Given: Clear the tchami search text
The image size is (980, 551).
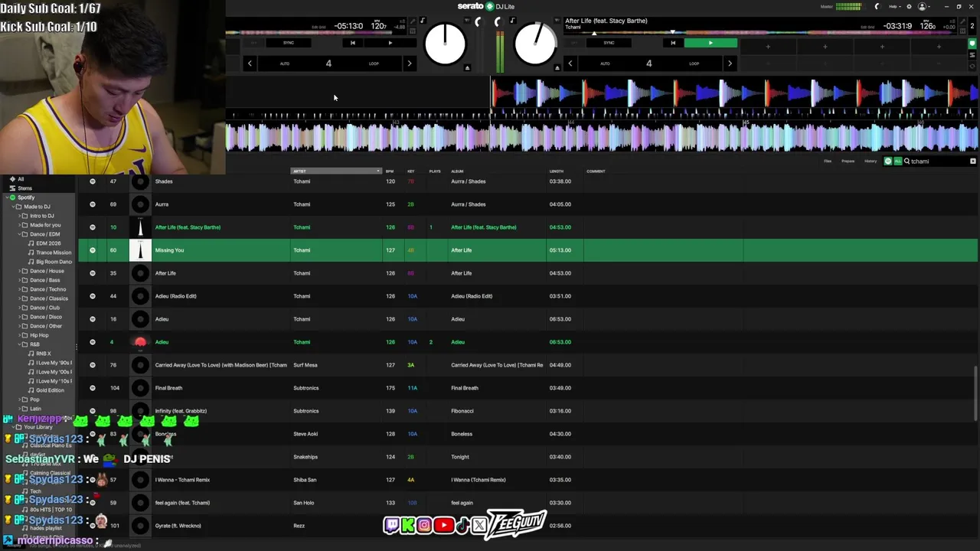Looking at the screenshot, I should coord(973,161).
